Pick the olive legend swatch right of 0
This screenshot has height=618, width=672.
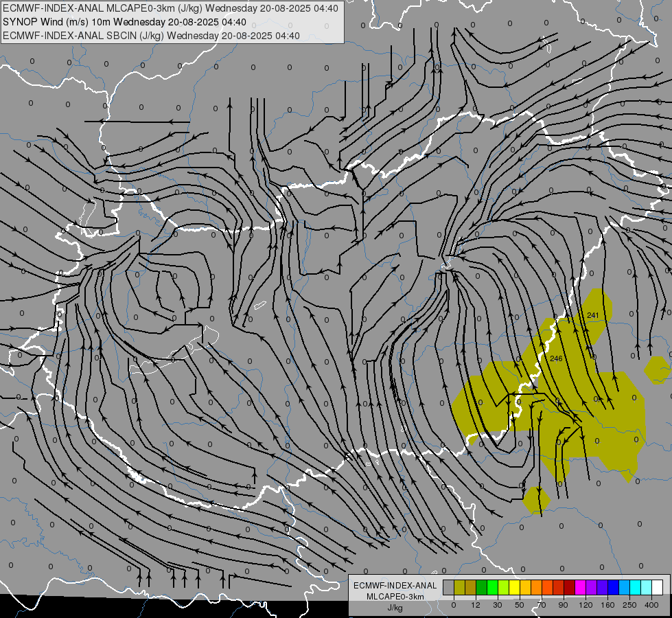459,587
